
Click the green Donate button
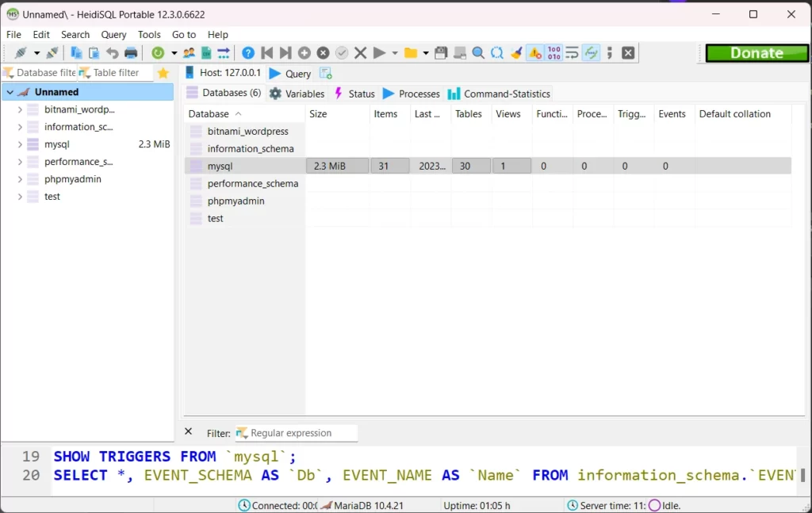[756, 53]
